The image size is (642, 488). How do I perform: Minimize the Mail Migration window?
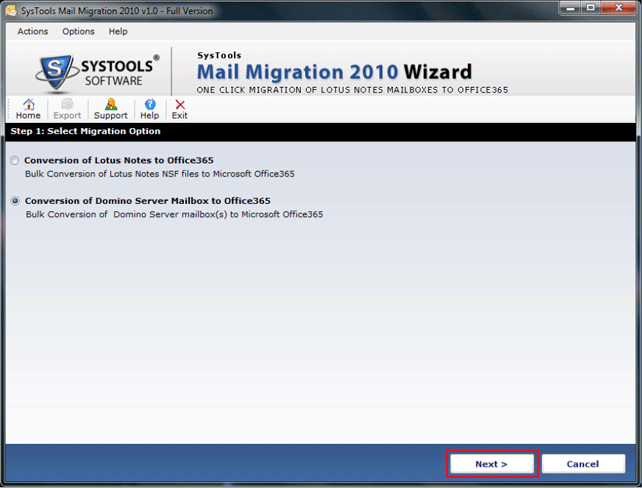click(x=570, y=8)
